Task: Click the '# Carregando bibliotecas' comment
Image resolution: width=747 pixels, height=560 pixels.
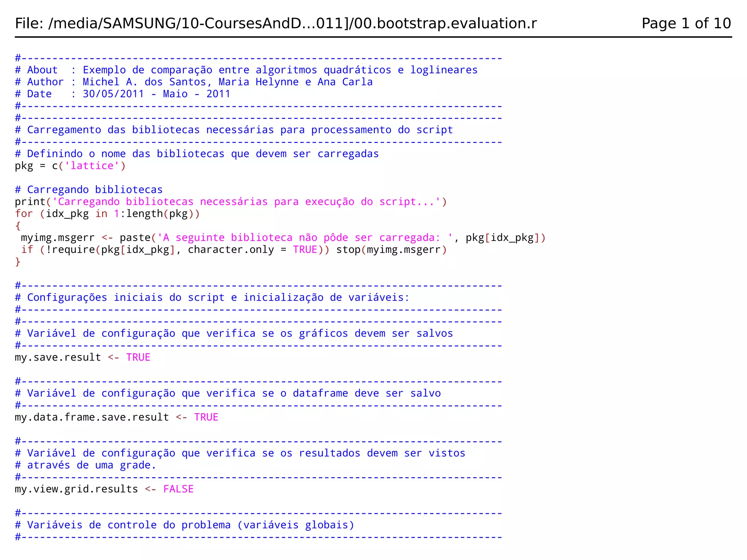Action: [89, 190]
